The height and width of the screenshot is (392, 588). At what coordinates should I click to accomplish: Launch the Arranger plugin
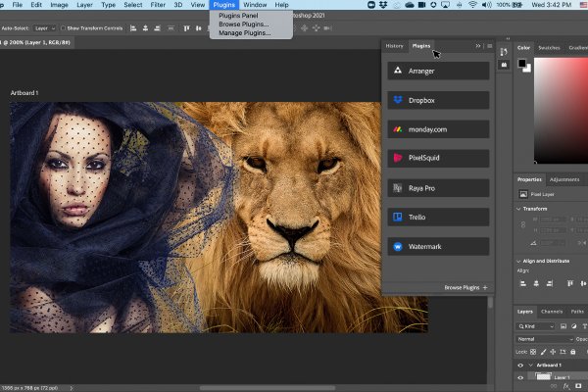[x=438, y=71]
